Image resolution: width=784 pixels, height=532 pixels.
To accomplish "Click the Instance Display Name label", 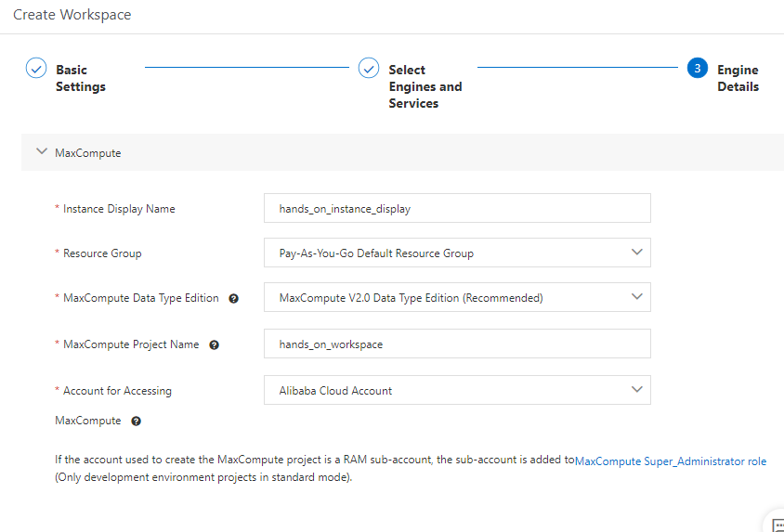I will 119,209.
